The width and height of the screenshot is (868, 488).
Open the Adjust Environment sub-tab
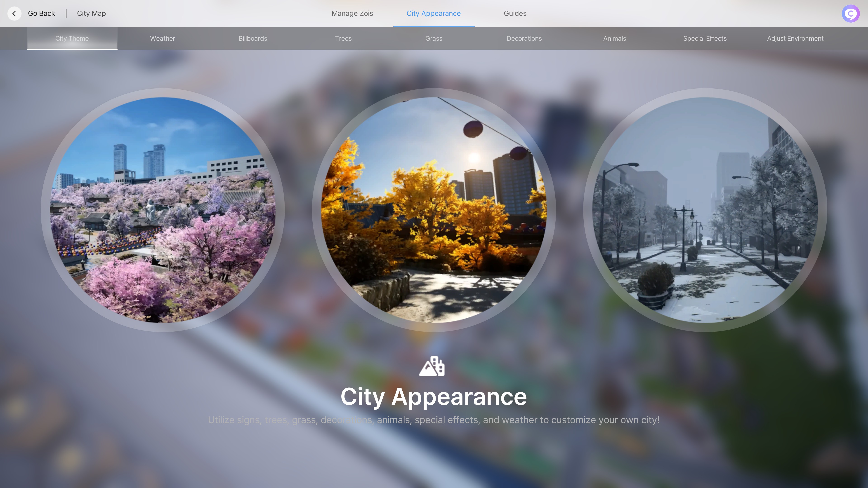(795, 38)
